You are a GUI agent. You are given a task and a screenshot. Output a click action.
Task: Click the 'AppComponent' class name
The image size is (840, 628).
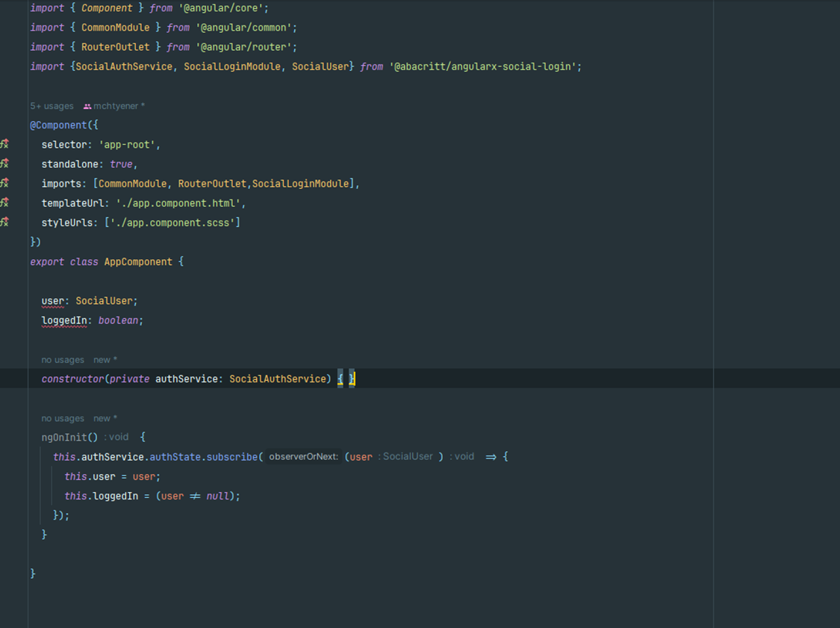[x=138, y=261]
